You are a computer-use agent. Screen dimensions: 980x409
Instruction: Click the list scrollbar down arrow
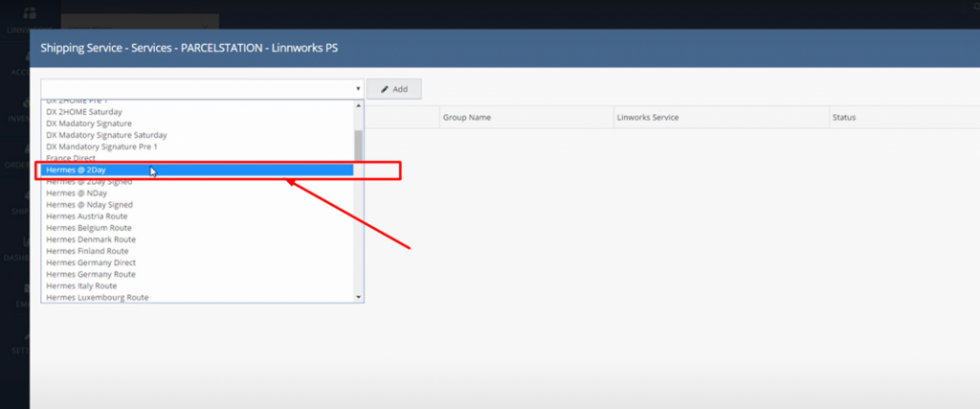click(358, 297)
